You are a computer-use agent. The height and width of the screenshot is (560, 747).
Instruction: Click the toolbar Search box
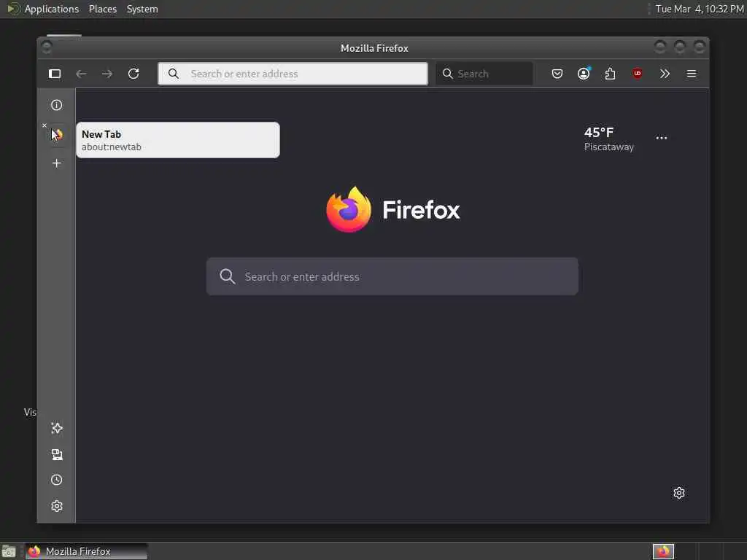click(x=484, y=74)
